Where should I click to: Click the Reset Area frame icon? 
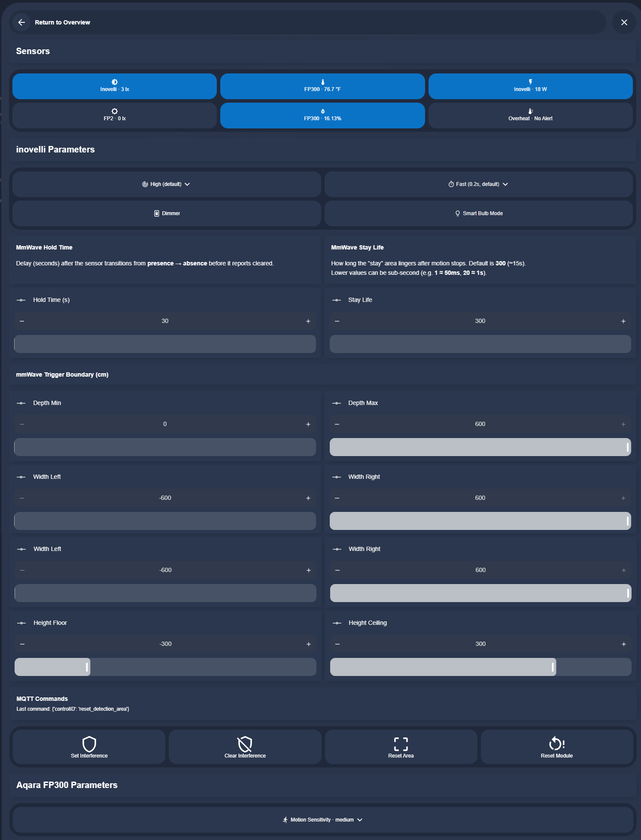[401, 744]
